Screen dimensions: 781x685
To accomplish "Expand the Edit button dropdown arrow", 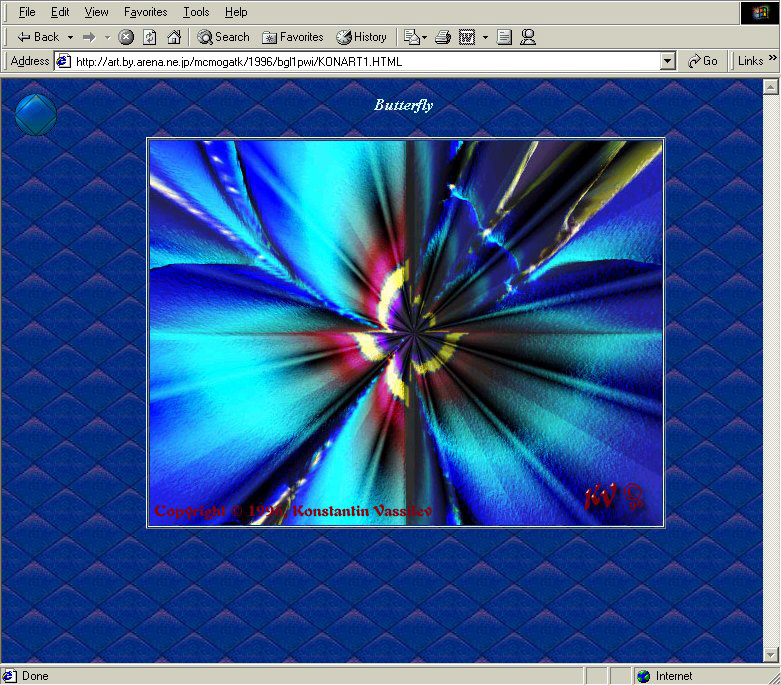I will click(x=485, y=37).
